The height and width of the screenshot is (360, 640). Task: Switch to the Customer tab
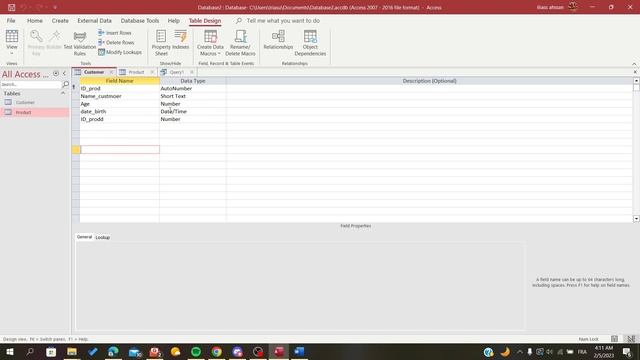pos(94,72)
